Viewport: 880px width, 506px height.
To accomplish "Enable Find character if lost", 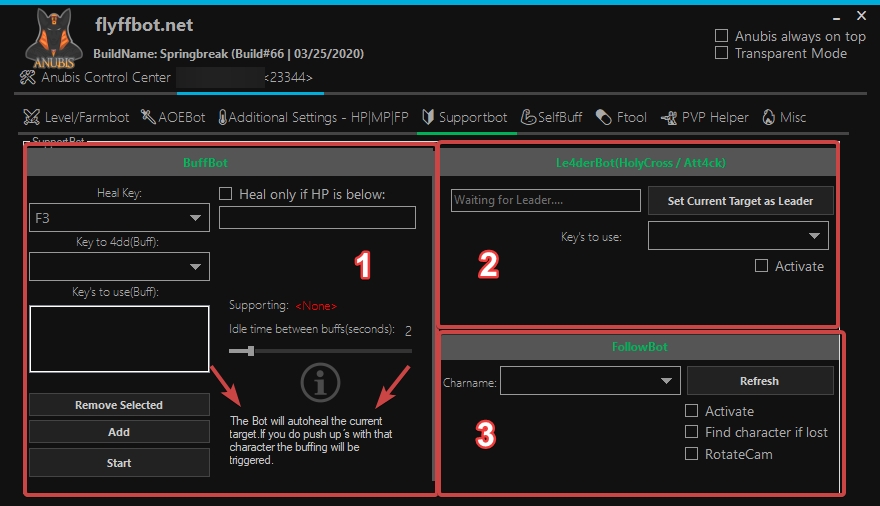I will point(691,432).
